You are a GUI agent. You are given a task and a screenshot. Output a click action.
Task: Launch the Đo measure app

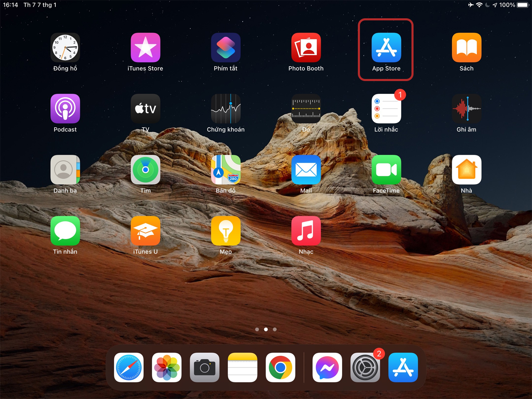[x=306, y=108]
